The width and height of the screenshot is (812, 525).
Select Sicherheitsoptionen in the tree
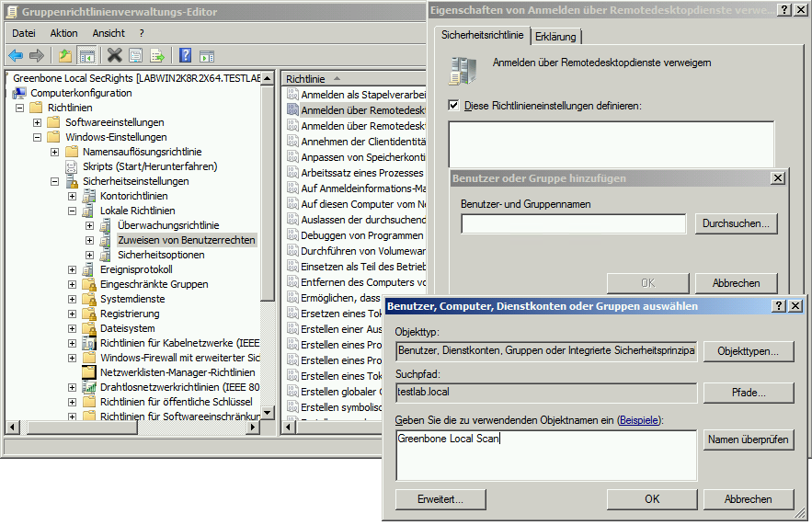pyautogui.click(x=161, y=255)
